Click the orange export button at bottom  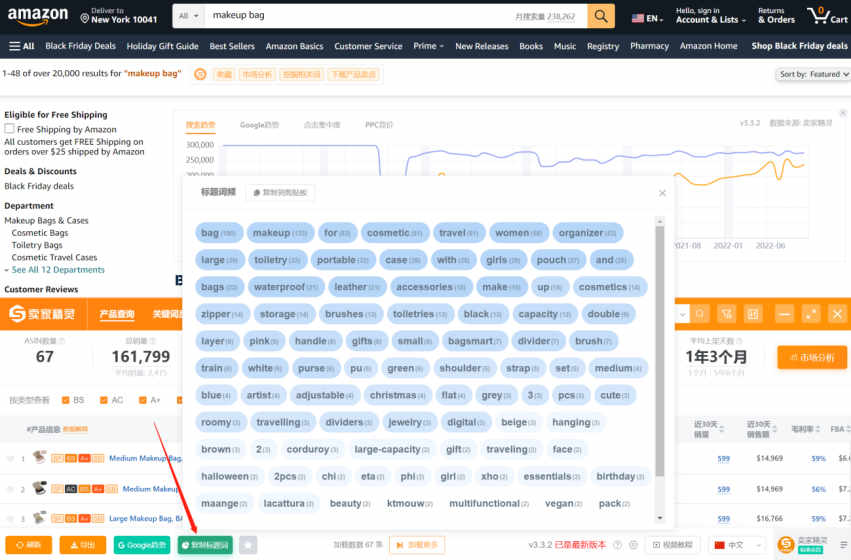coord(83,545)
